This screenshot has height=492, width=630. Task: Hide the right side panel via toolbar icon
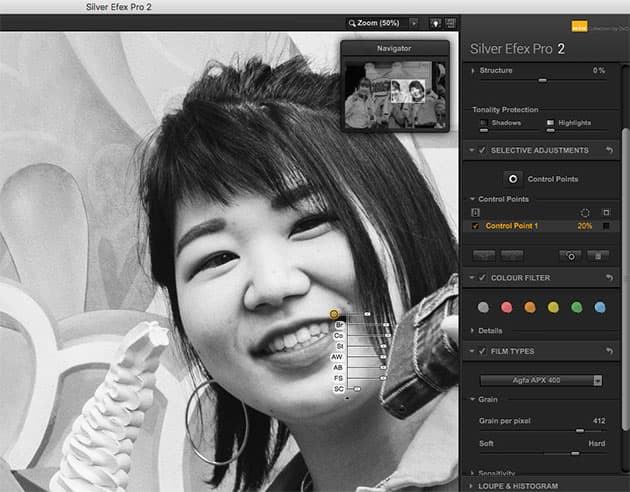point(450,23)
